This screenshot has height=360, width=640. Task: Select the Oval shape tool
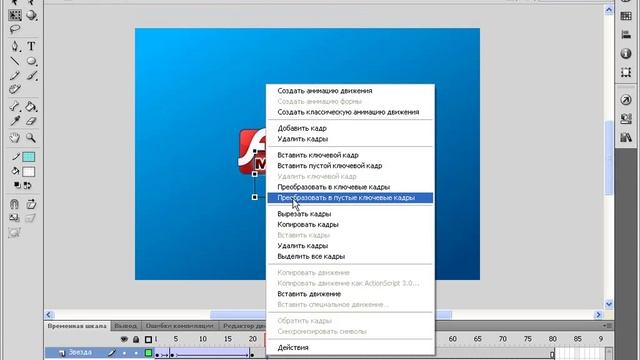pyautogui.click(x=31, y=61)
